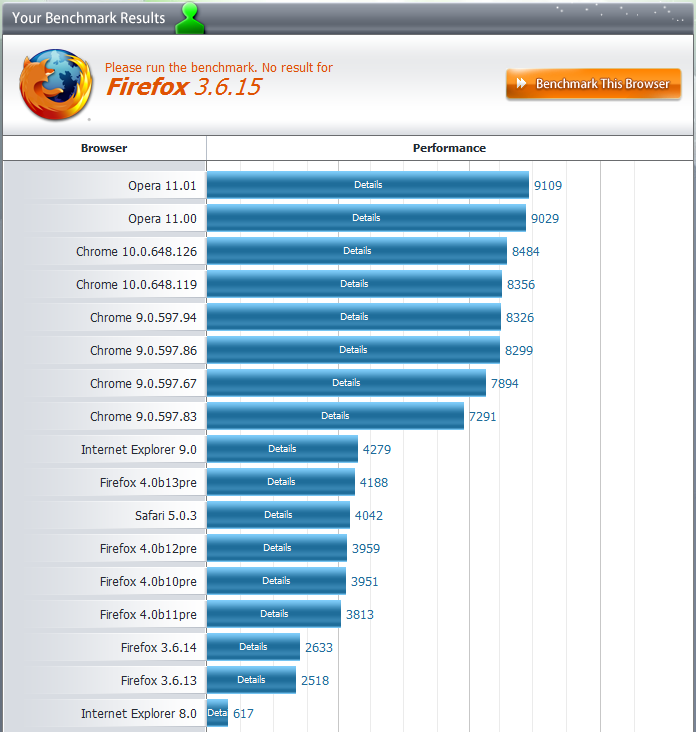Click the Chrome 10.0.648.126 label
Screen dimensions: 696x732
136,252
